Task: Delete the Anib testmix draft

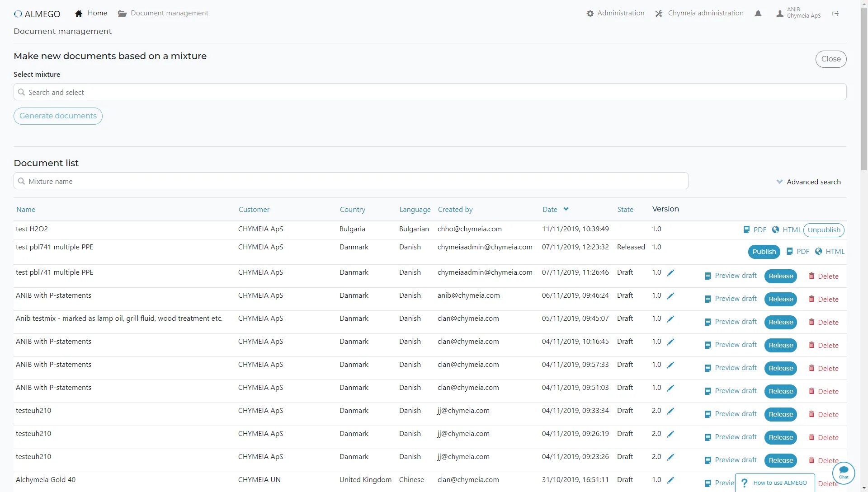Action: click(x=824, y=322)
